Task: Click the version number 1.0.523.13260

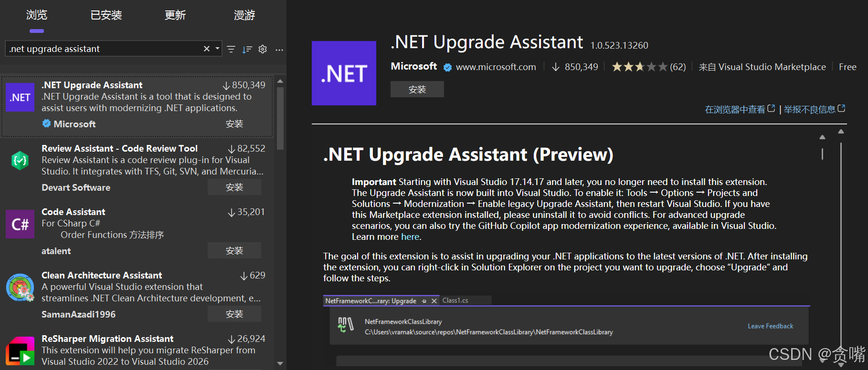Action: (619, 45)
